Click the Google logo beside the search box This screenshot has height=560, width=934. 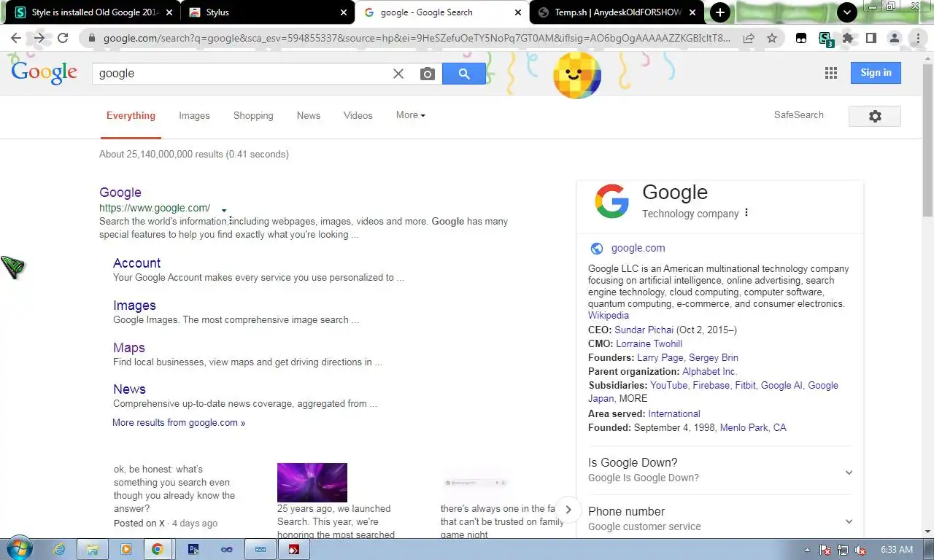click(x=45, y=73)
